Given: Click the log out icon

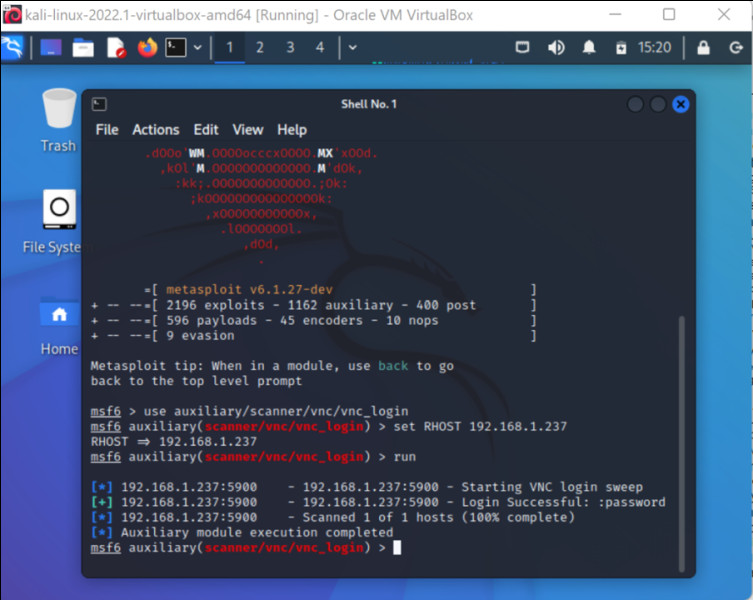Looking at the screenshot, I should pyautogui.click(x=736, y=48).
